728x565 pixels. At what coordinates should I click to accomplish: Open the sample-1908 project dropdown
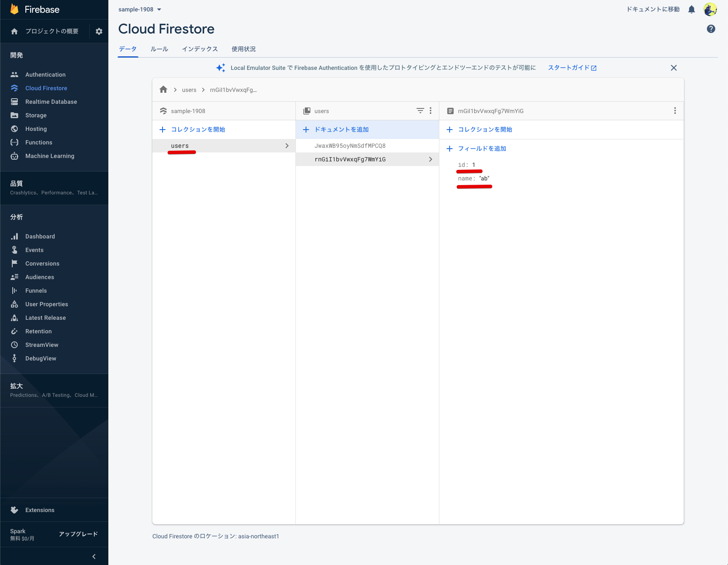click(140, 9)
